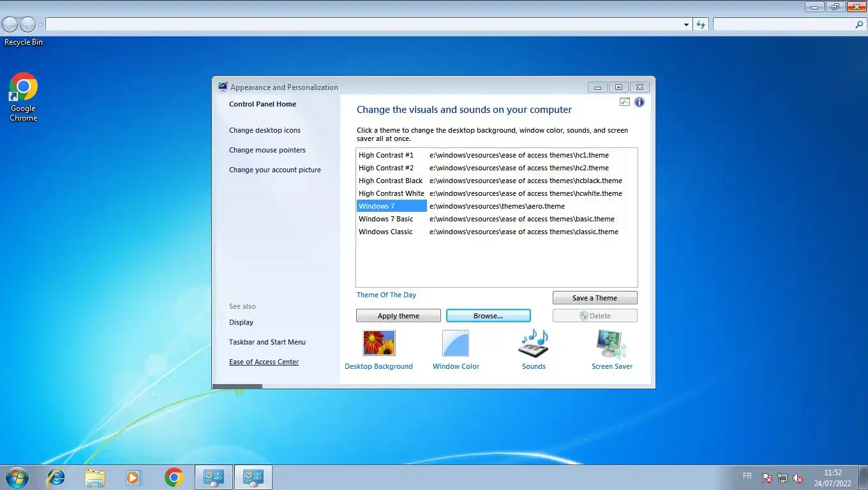The width and height of the screenshot is (868, 490).
Task: Select the Windows 7 Basic theme
Action: point(385,219)
